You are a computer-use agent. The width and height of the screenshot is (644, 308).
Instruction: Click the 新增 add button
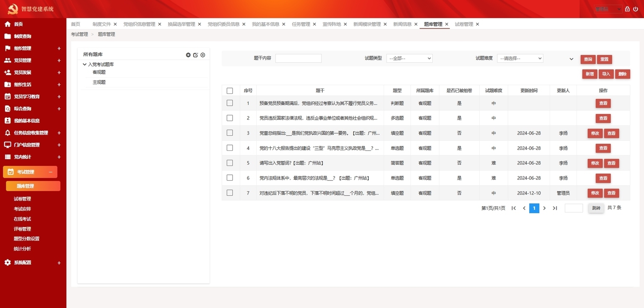pos(589,74)
